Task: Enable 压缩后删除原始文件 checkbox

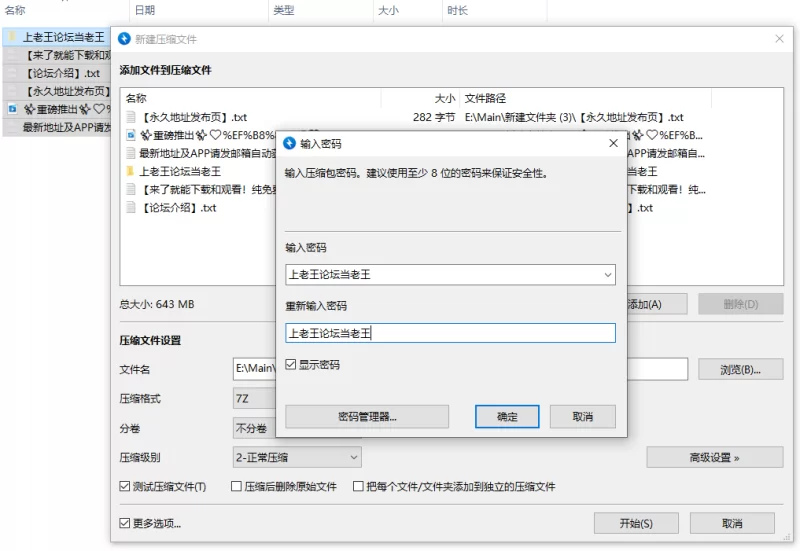Action: coord(237,487)
